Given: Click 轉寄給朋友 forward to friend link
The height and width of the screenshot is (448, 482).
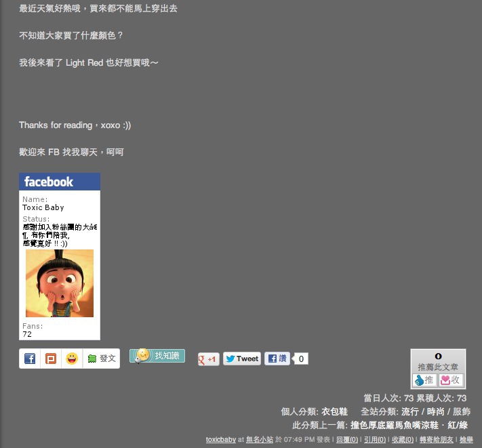Looking at the screenshot, I should point(437,440).
